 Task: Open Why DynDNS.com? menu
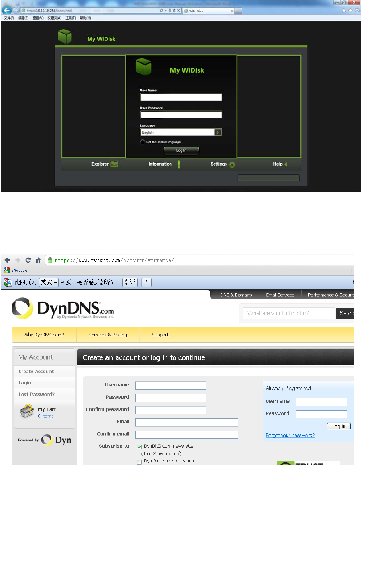(44, 335)
